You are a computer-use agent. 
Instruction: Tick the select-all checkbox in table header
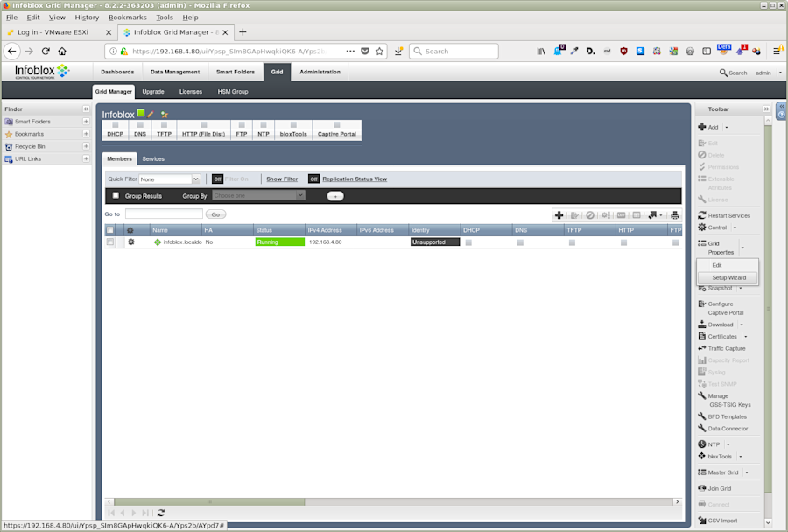(110, 230)
